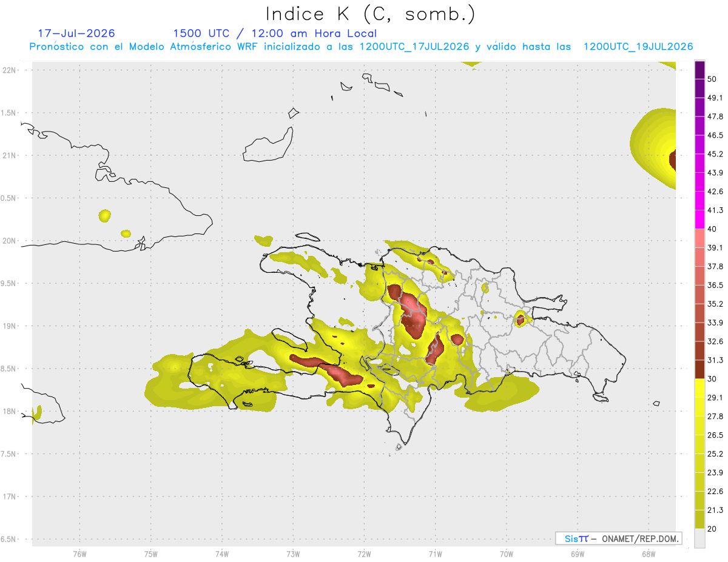Click the latitude label "20N"
Screen dimensions: 728x562
9,241
